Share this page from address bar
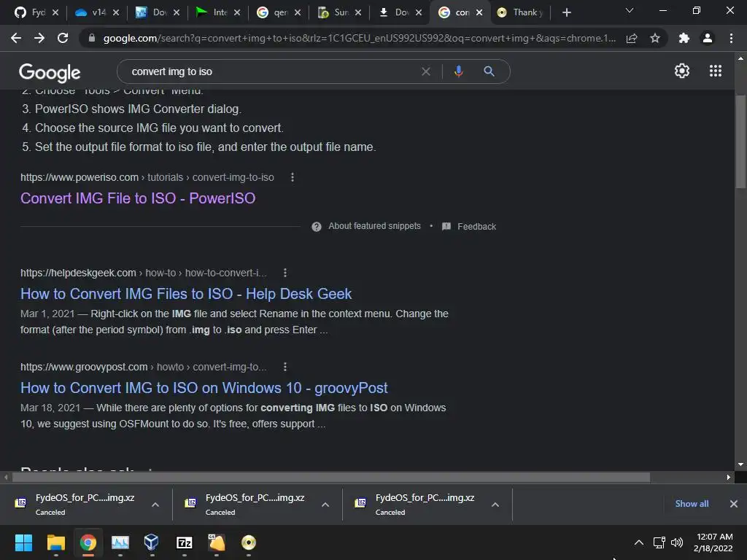Viewport: 747px width, 560px height. pyautogui.click(x=632, y=38)
